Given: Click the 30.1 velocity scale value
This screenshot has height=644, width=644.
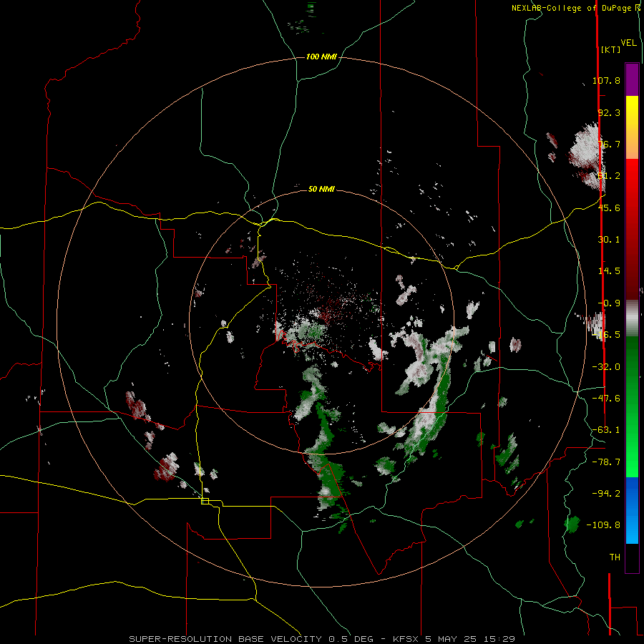Looking at the screenshot, I should [x=609, y=240].
